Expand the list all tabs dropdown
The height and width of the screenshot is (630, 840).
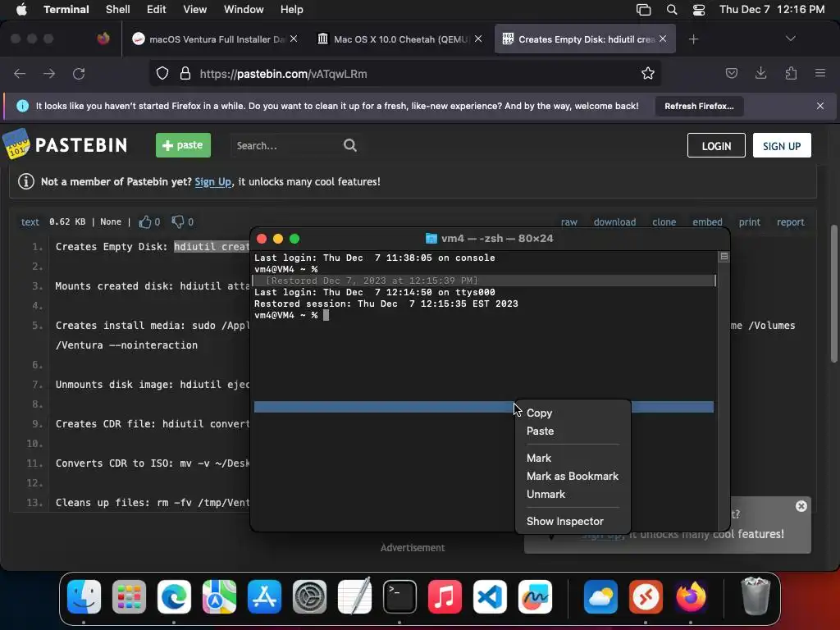(790, 39)
